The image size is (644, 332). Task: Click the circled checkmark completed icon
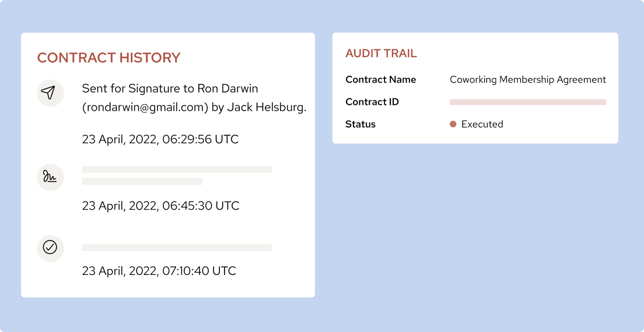[50, 248]
